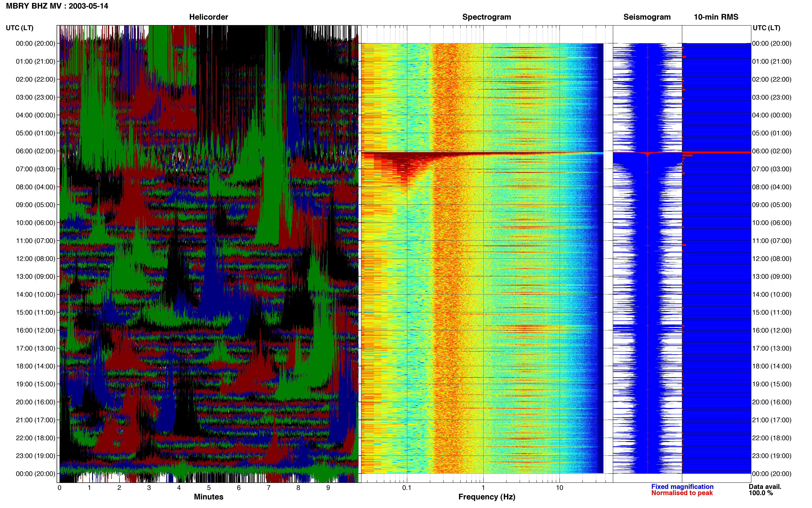Screen dimensions: 812x508
Task: Select '21:00 (17:00)' on the RMS-side time axis
Action: pyautogui.click(x=772, y=420)
